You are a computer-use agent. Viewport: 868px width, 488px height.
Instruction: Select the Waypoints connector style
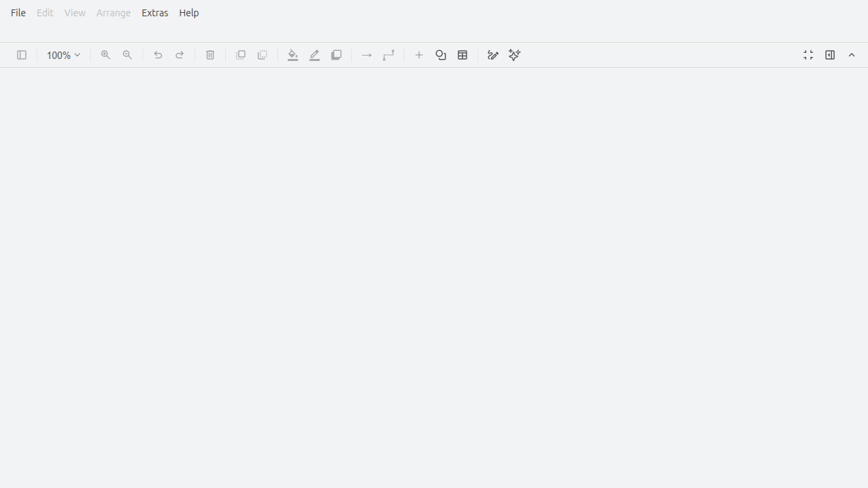tap(389, 55)
